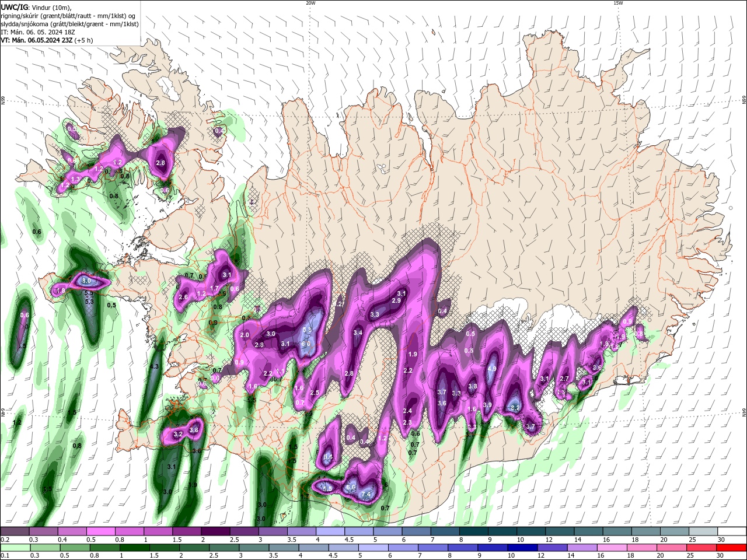Image resolution: width=747 pixels, height=560 pixels.
Task: Click the 4.9 precipitation value on the map
Action: pyautogui.click(x=492, y=369)
